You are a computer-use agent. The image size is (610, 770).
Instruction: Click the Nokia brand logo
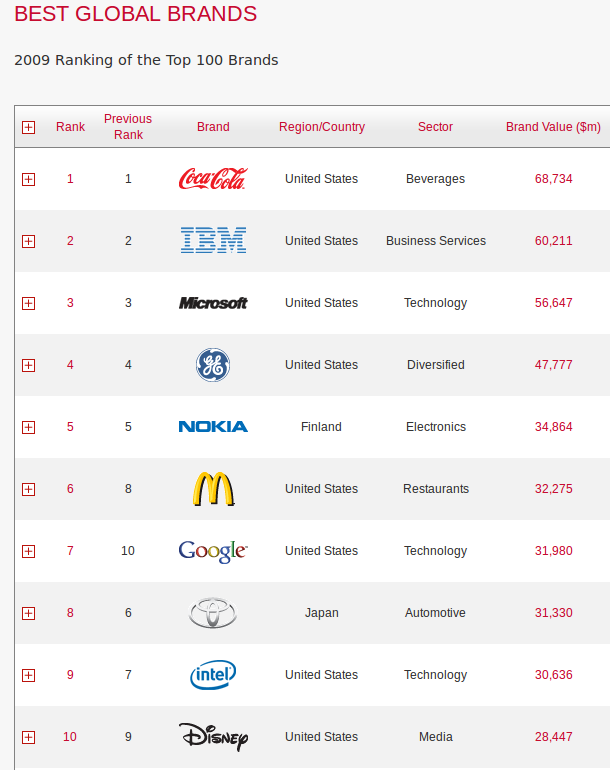pos(213,427)
